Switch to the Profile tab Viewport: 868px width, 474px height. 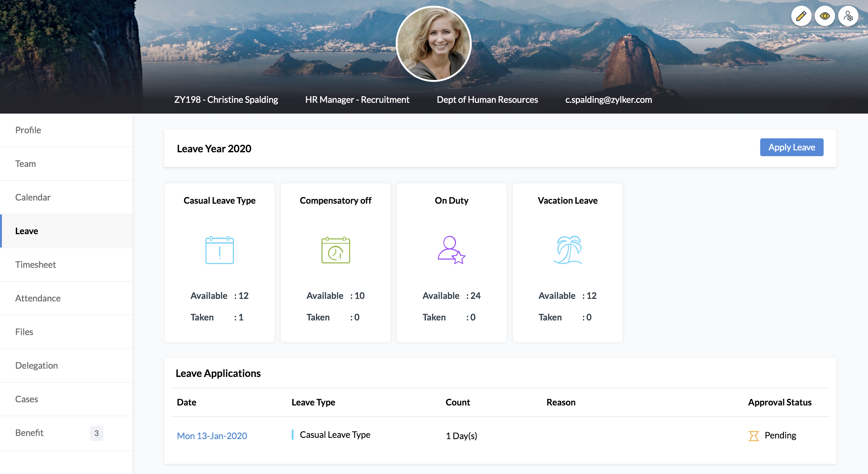[x=28, y=130]
